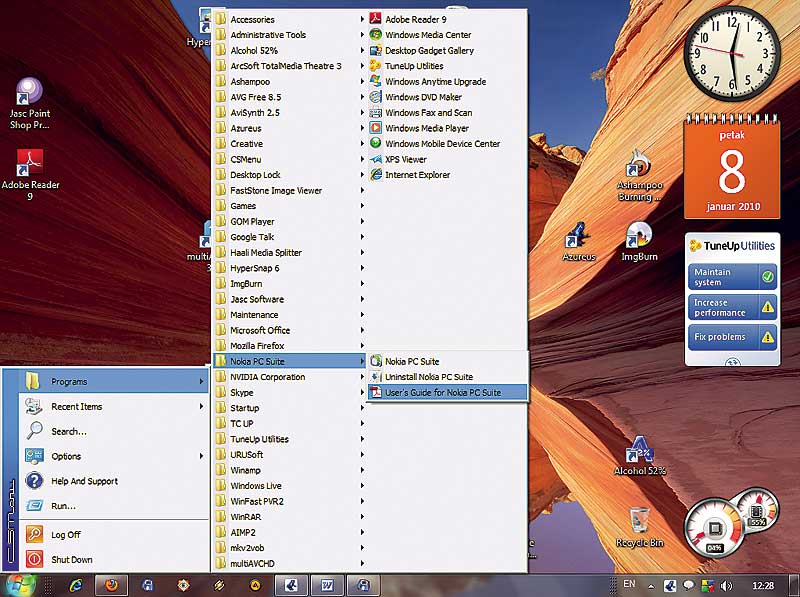Expand the Accessories folder submenu
This screenshot has width=800, height=597.
[290, 19]
